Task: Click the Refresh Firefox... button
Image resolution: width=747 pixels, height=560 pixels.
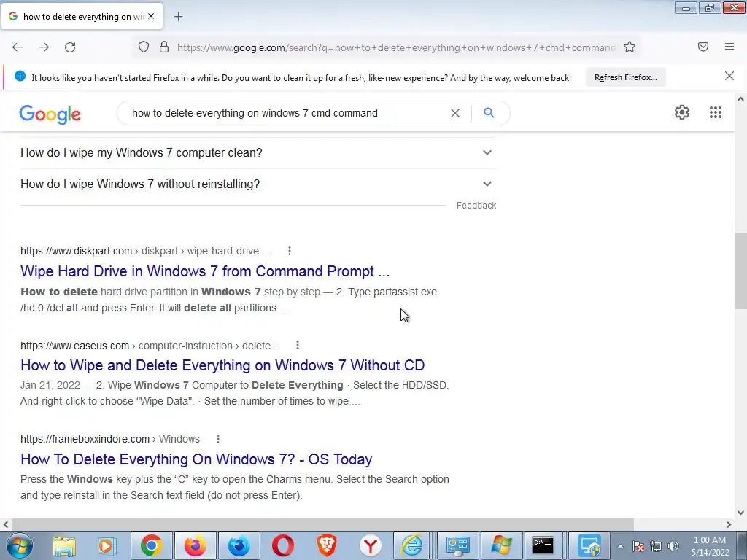Action: [x=625, y=77]
